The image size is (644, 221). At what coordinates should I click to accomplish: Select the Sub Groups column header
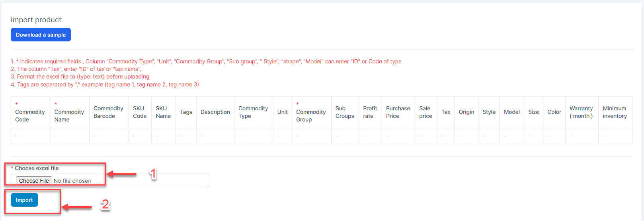click(x=345, y=112)
